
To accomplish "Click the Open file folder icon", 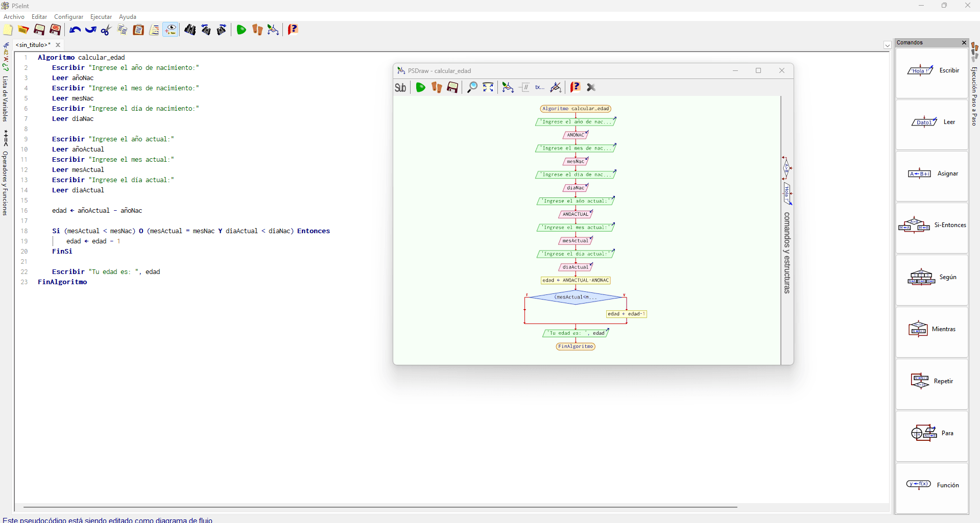I will [23, 30].
